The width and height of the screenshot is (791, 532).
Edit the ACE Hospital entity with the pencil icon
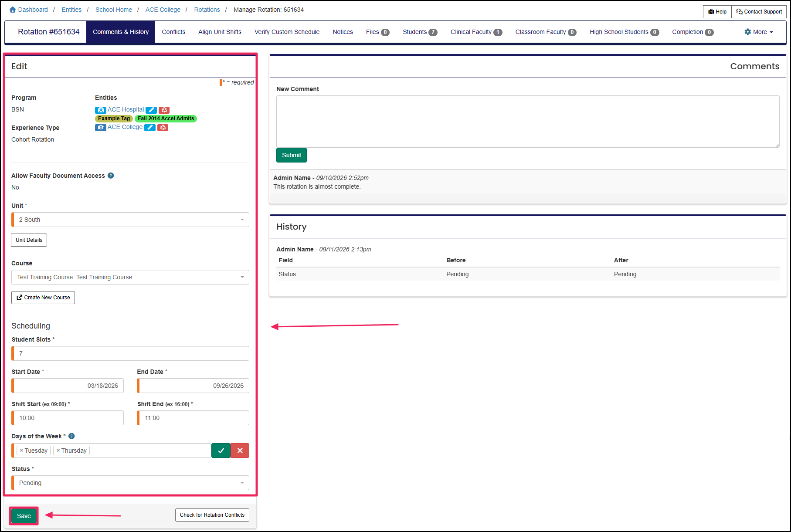tap(151, 110)
